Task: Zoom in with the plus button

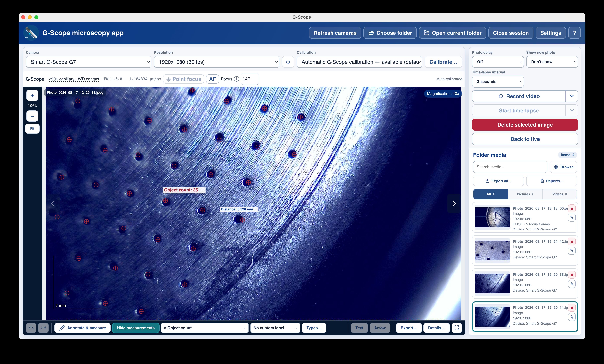Action: click(32, 96)
